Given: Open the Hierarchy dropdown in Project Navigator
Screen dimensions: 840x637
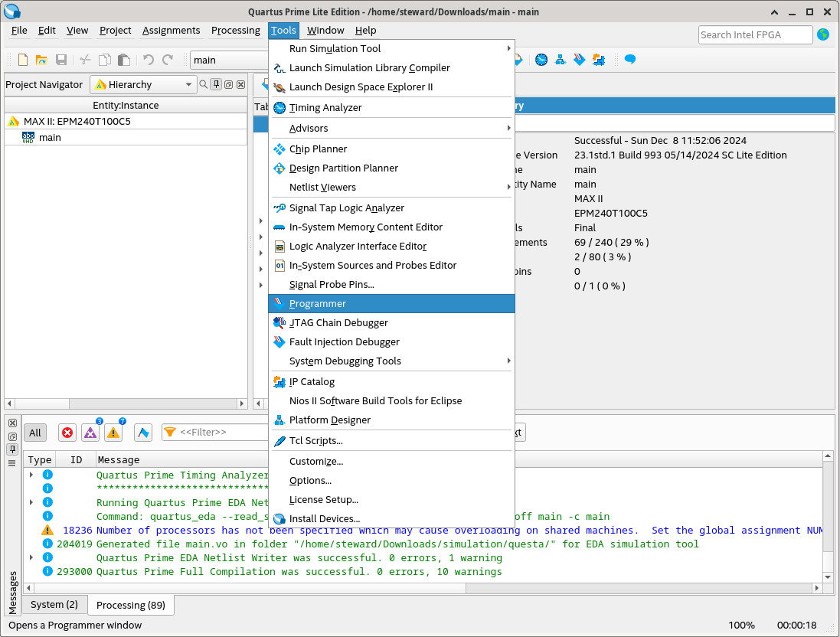Looking at the screenshot, I should [x=143, y=84].
